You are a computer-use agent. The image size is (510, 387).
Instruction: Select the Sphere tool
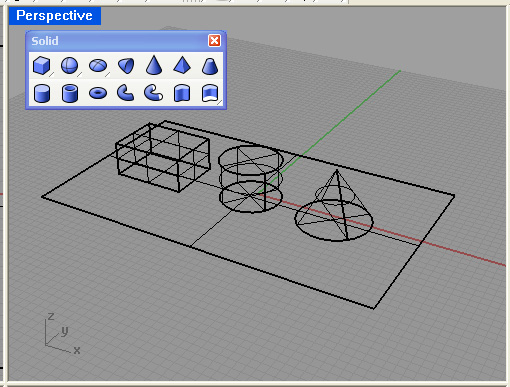pyautogui.click(x=70, y=65)
